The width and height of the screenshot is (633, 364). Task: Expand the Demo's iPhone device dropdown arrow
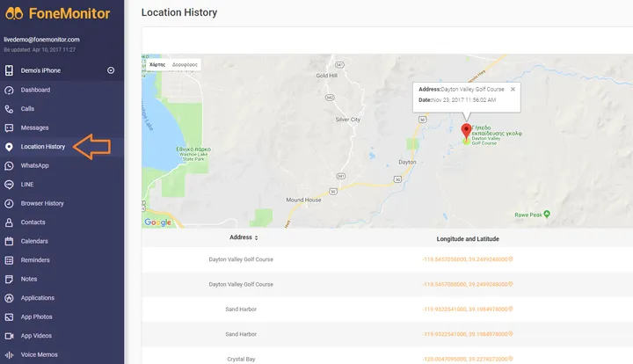[111, 70]
